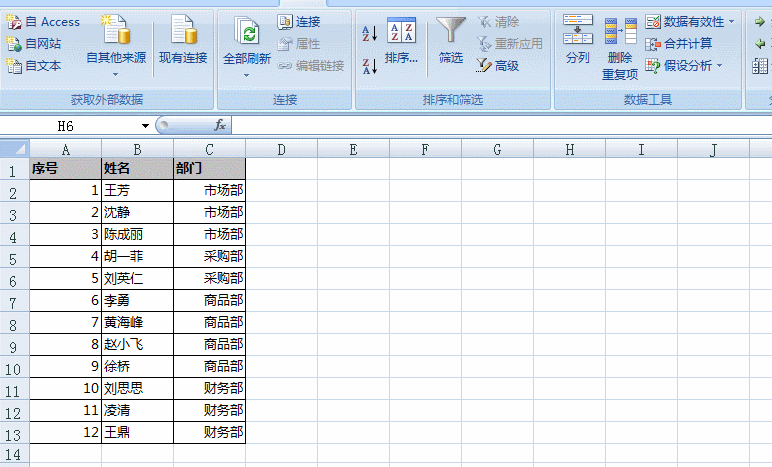Click the 高级 advanced filter button

498,66
